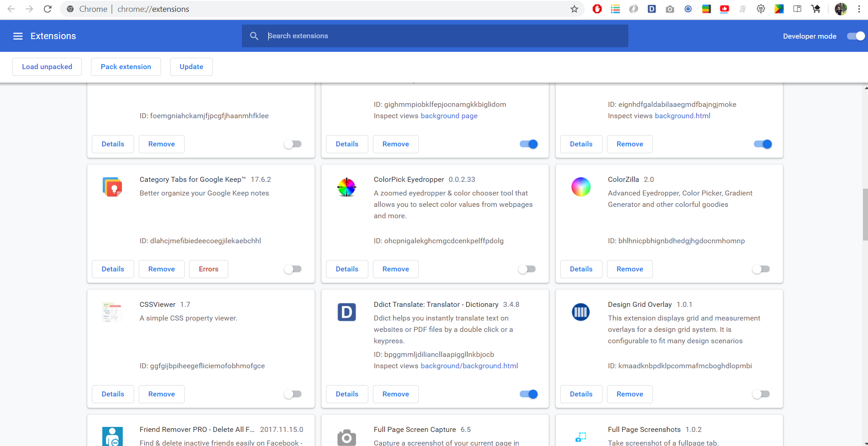This screenshot has width=868, height=446.
Task: Click the ColorPick Eyedropper color wheel icon
Action: (346, 187)
